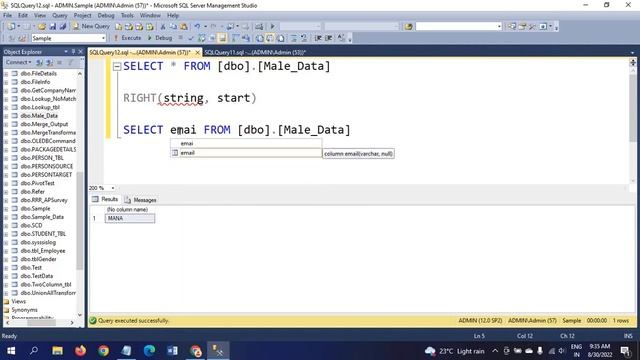This screenshot has width=640, height=360.
Task: Expand the Views folder
Action: pos(6,301)
